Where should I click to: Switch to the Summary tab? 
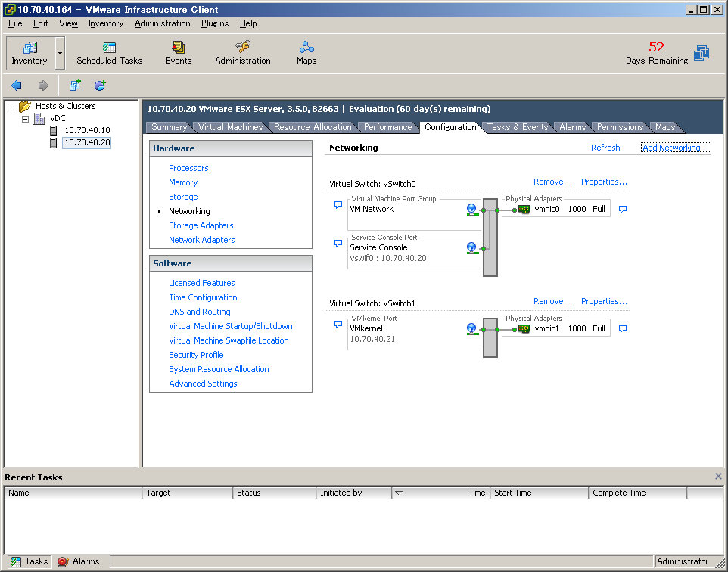(169, 127)
